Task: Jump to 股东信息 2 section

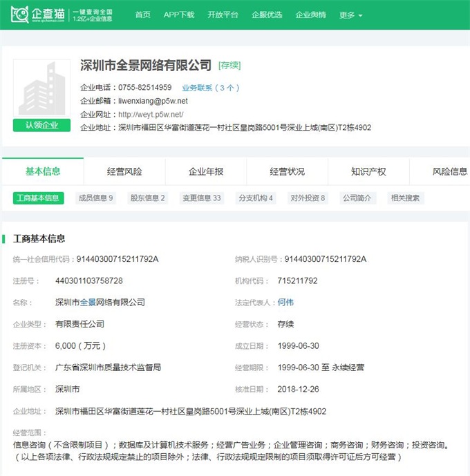Action: 148,198
